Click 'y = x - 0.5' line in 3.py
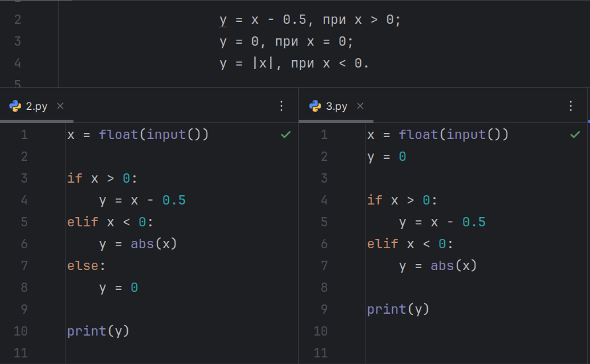Viewport: 590px width, 364px height. coord(442,222)
